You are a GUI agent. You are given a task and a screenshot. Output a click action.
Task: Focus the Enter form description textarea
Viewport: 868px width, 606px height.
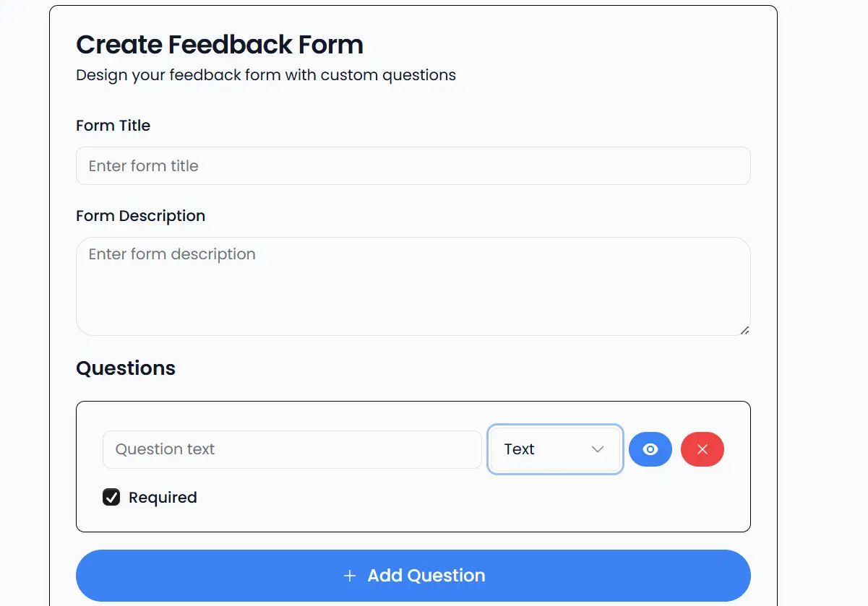(413, 285)
